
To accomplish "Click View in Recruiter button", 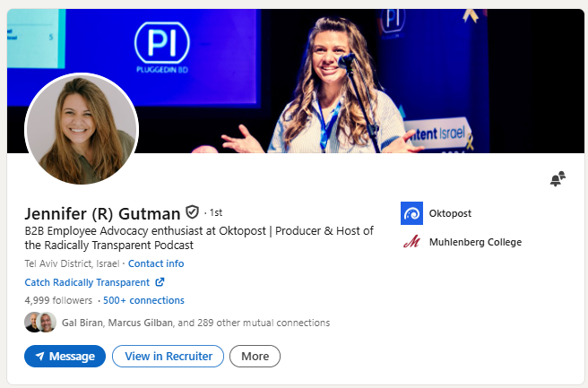I will coord(168,356).
